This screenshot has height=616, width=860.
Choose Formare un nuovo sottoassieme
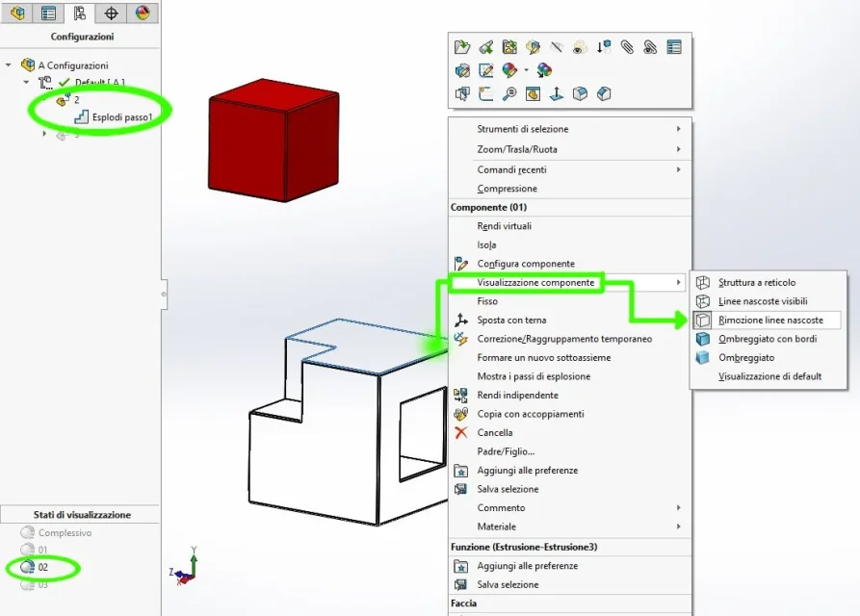[570, 357]
